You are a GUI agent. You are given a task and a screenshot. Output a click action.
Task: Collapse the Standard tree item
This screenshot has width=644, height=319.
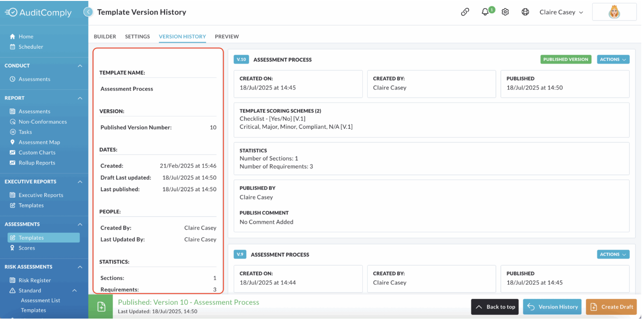click(x=74, y=291)
